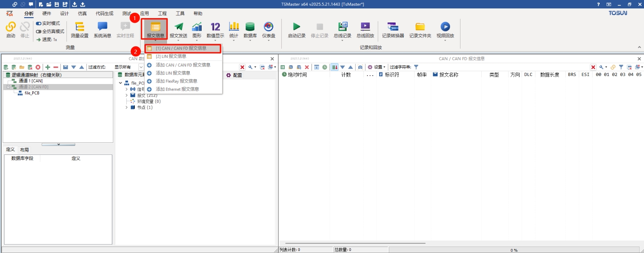
Task: Click the 报文发送 message transmit icon
Action: [178, 29]
